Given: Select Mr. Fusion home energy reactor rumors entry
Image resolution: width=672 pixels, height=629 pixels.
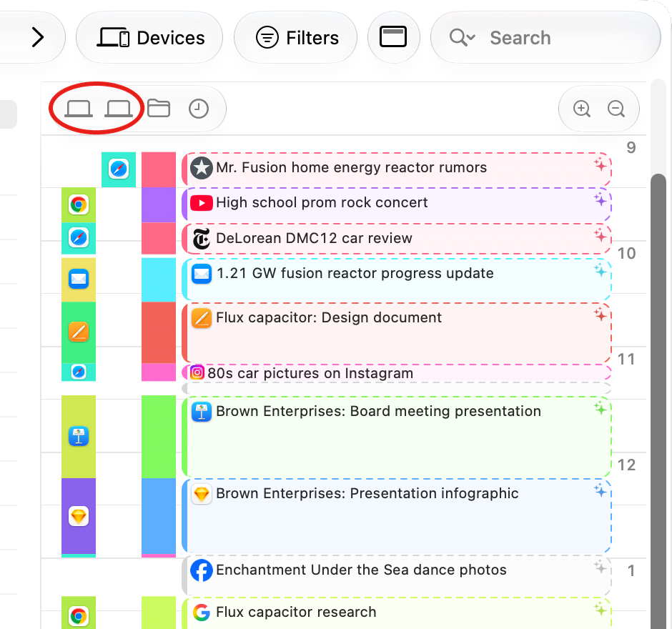Looking at the screenshot, I should point(397,168).
